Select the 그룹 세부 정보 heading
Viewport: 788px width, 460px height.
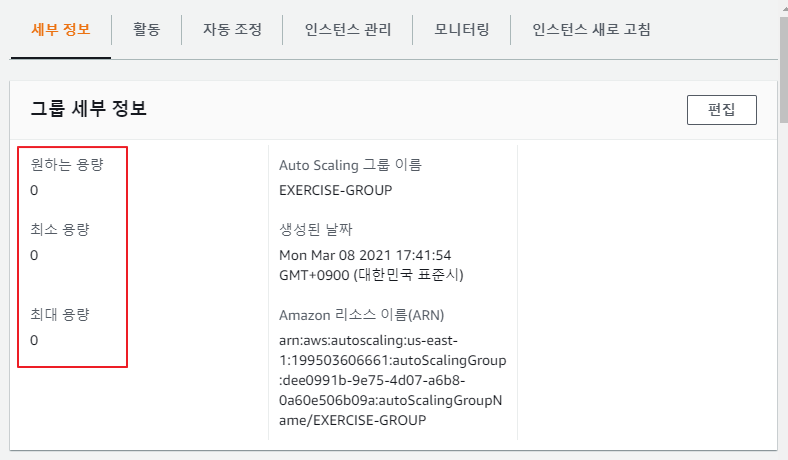[88, 109]
